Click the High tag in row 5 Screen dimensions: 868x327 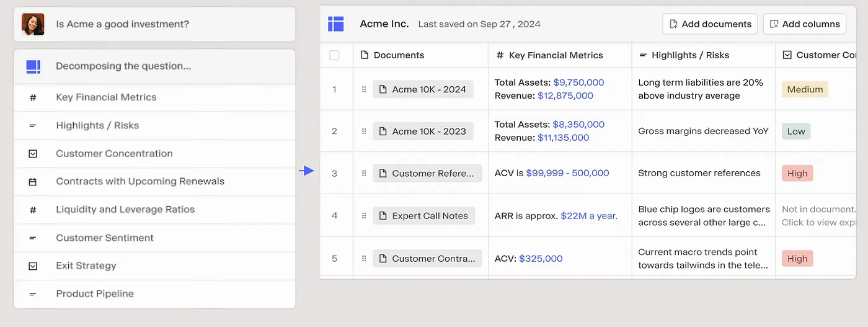point(797,259)
